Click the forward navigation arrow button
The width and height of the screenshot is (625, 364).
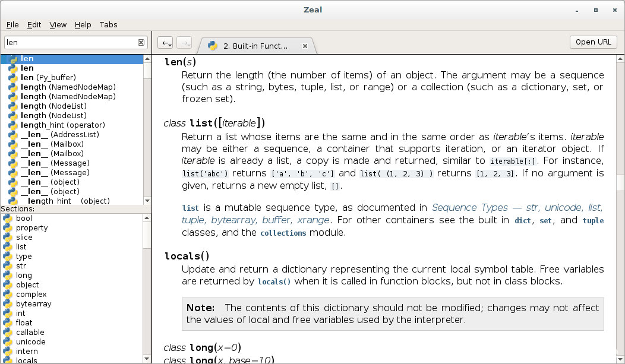click(x=184, y=43)
